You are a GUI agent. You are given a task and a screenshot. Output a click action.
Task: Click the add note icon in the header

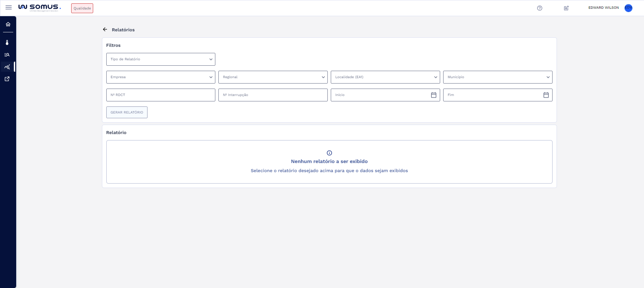pos(566,8)
